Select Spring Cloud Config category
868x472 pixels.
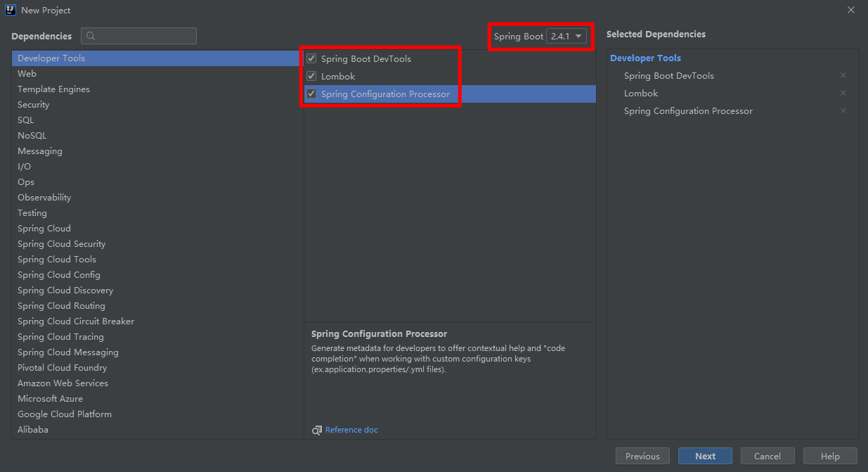click(156, 275)
